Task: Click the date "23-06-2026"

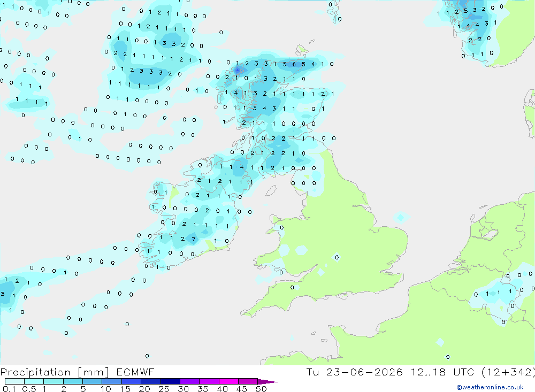Action: (x=364, y=372)
